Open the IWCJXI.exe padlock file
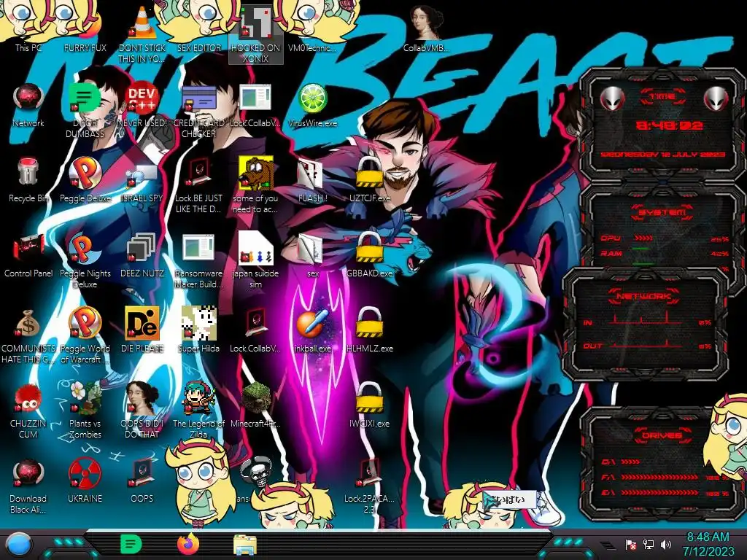This screenshot has height=560, width=747. pos(369,405)
